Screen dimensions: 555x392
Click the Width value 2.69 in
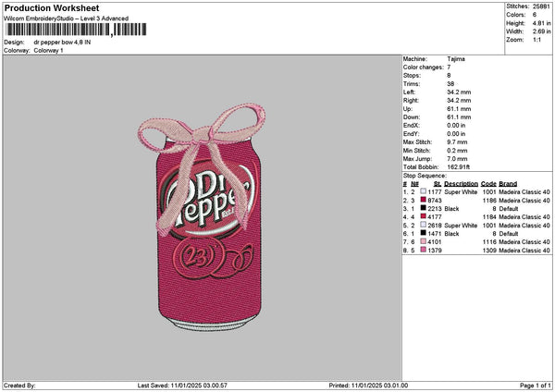[x=541, y=31]
